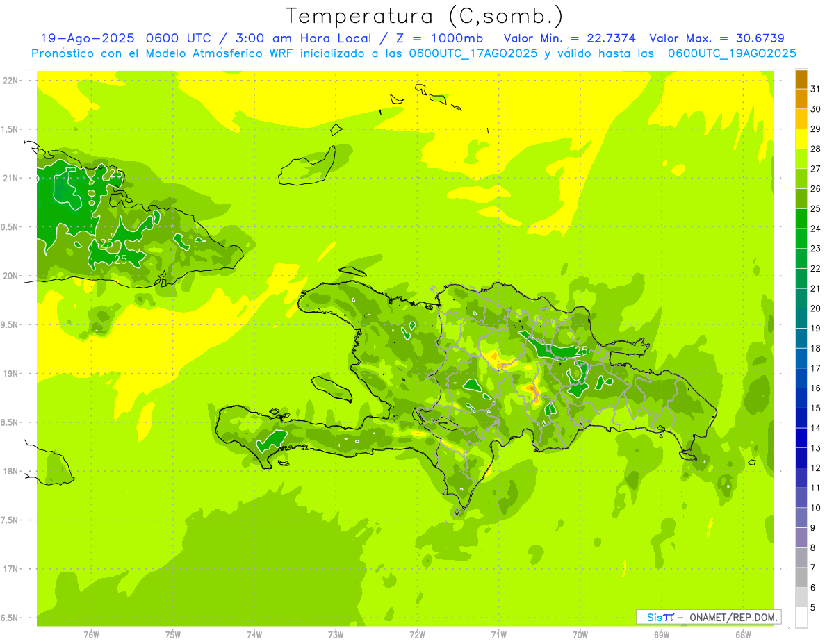Click "Valor Max. = 30.6739"
The height and width of the screenshot is (644, 834).
click(x=717, y=38)
